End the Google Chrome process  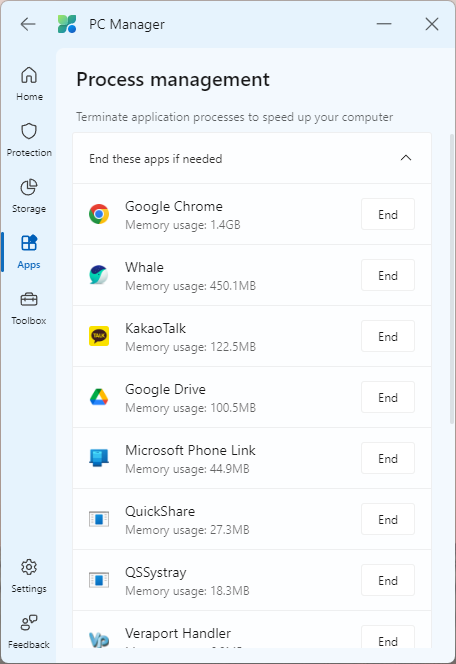click(387, 214)
